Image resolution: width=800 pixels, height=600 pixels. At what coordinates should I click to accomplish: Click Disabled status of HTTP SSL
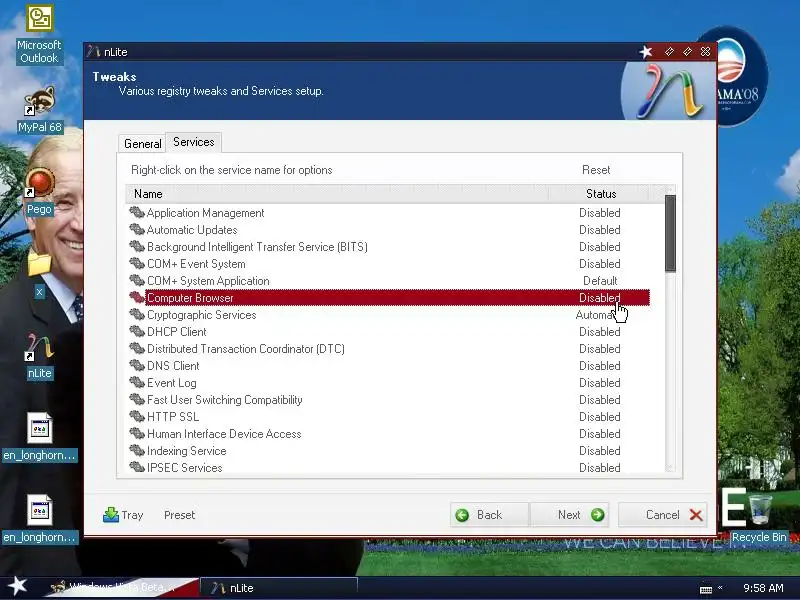[599, 417]
